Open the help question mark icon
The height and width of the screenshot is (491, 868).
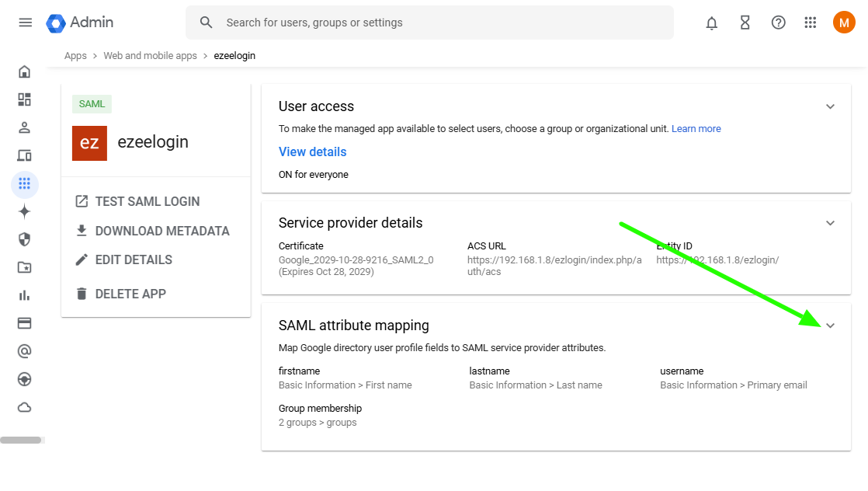tap(778, 23)
